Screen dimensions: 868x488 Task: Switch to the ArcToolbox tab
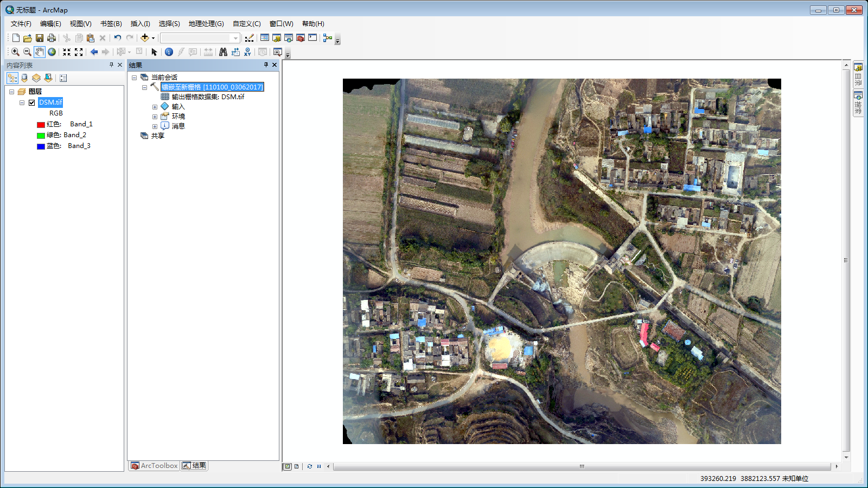(x=155, y=466)
